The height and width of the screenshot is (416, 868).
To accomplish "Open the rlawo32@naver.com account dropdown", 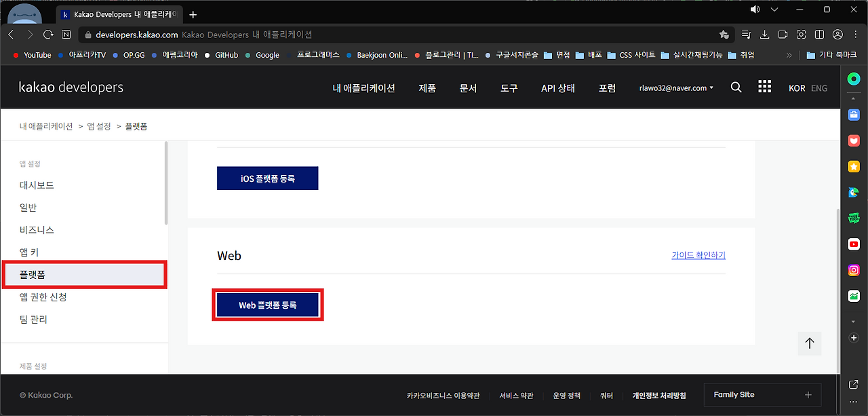I will point(675,87).
